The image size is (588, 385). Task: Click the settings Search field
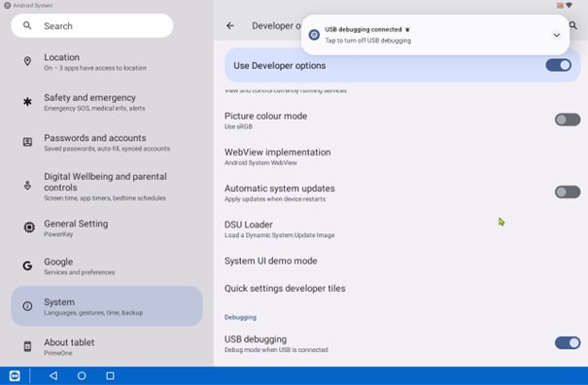pyautogui.click(x=92, y=26)
